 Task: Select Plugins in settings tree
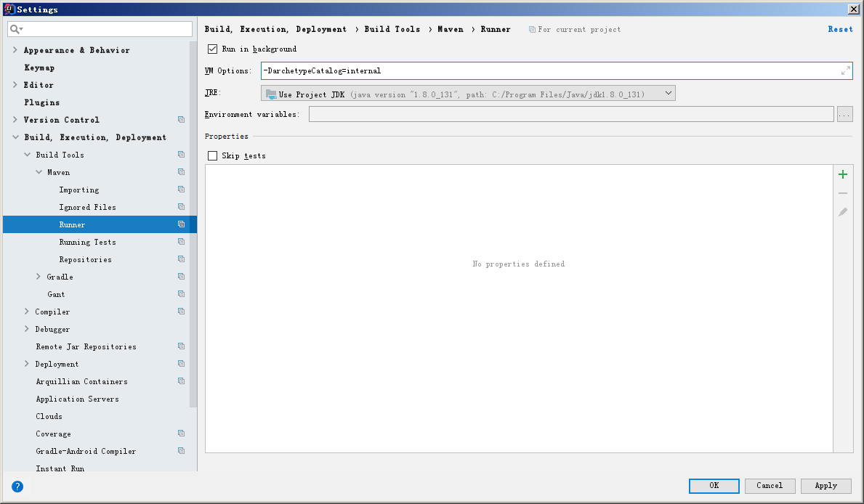coord(42,102)
